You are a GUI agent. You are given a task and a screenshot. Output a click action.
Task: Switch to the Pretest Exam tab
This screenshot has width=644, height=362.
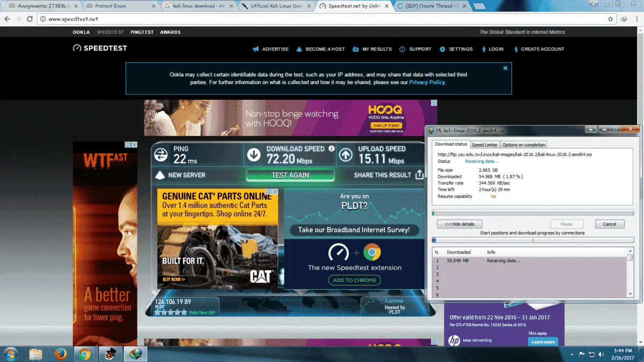[x=120, y=6]
